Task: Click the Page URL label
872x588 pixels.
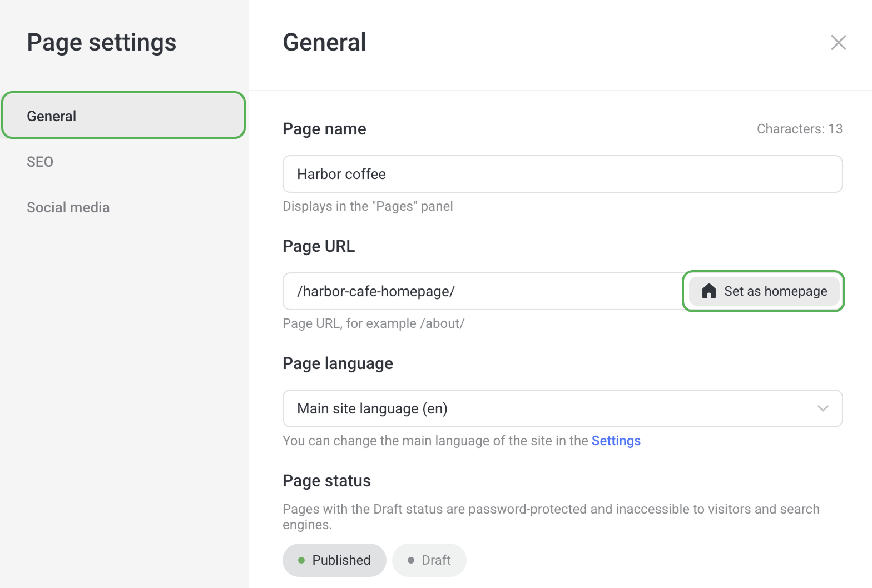Action: point(319,246)
